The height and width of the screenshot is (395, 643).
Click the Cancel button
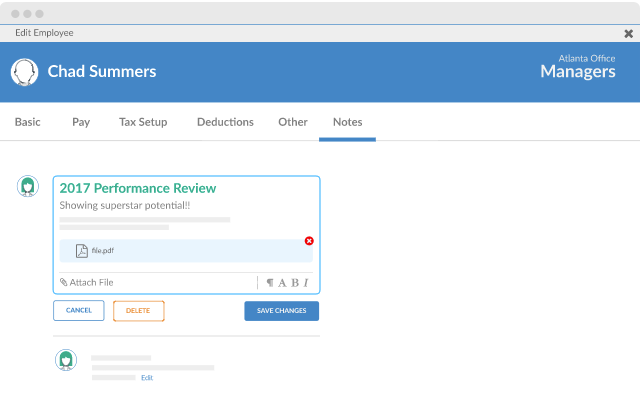pos(79,311)
